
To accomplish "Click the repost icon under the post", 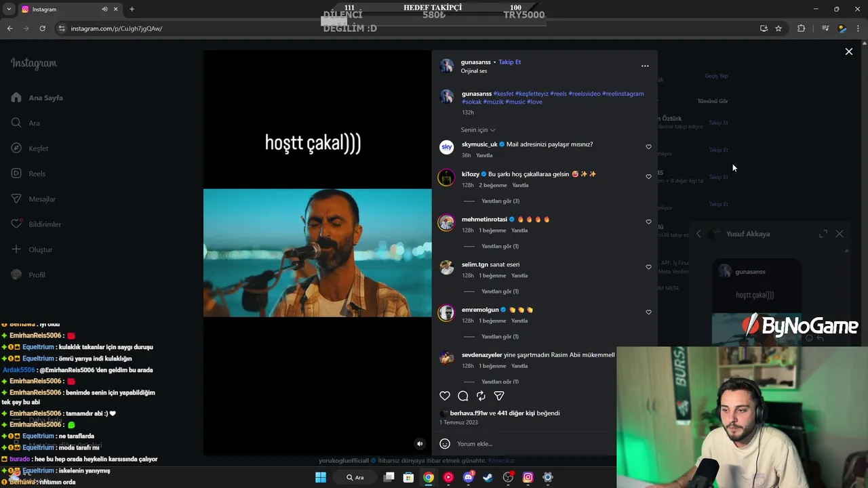I will (481, 396).
